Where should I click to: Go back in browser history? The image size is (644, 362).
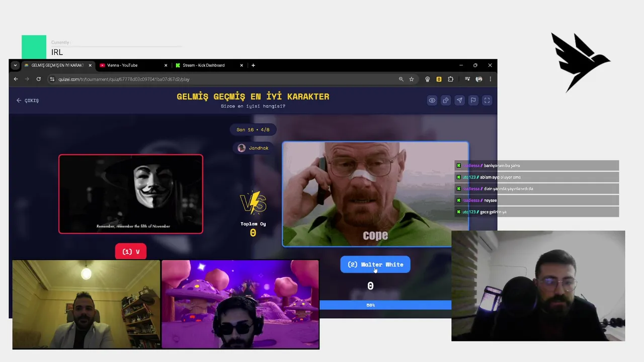16,79
